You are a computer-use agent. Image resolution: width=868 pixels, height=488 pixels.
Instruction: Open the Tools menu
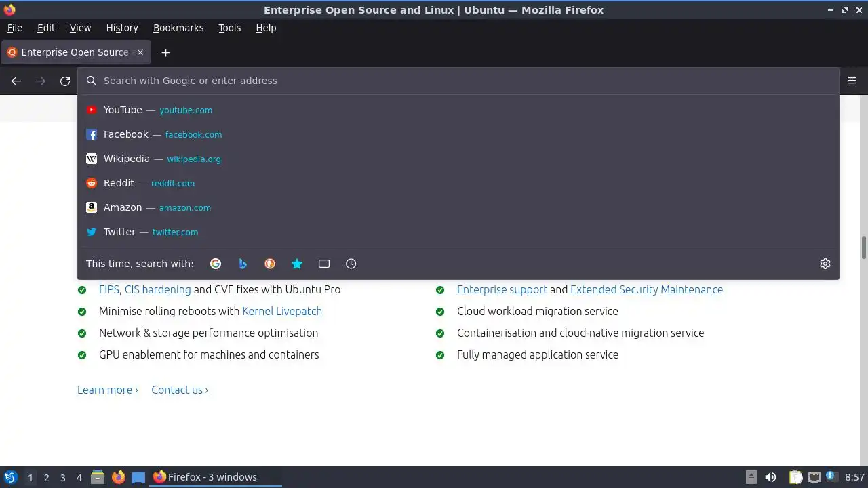coord(230,28)
